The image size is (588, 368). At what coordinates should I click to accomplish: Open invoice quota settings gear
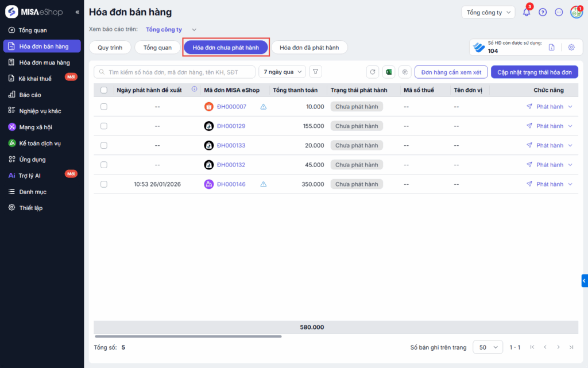(x=571, y=48)
